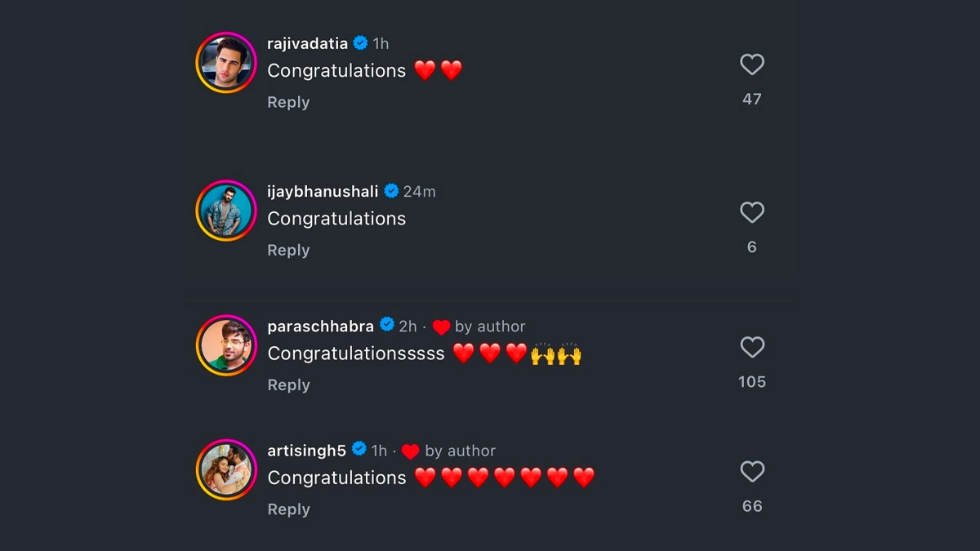
Task: Open artisingh5's profile picture
Action: 226,469
